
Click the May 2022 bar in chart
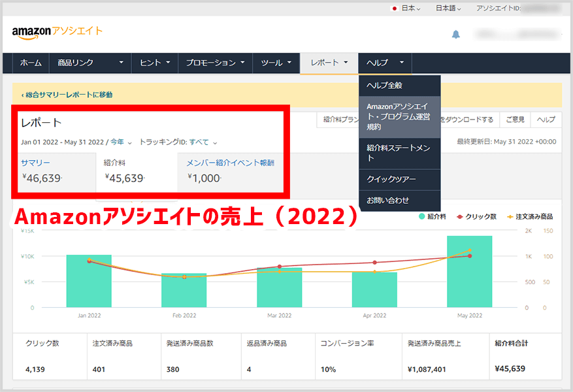[470, 271]
